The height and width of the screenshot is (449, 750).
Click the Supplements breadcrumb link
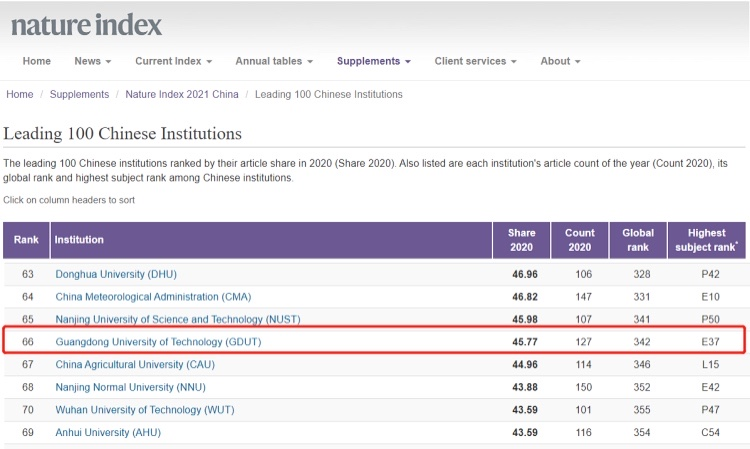80,95
